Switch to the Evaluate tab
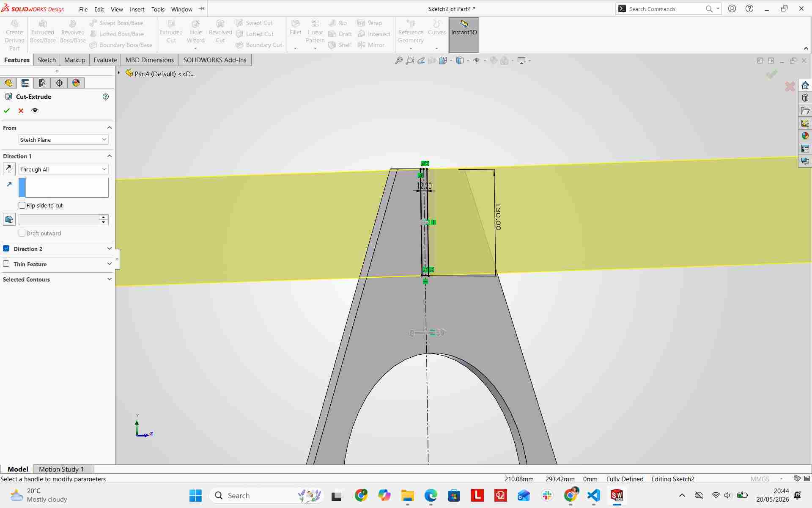812x508 pixels. tap(105, 60)
